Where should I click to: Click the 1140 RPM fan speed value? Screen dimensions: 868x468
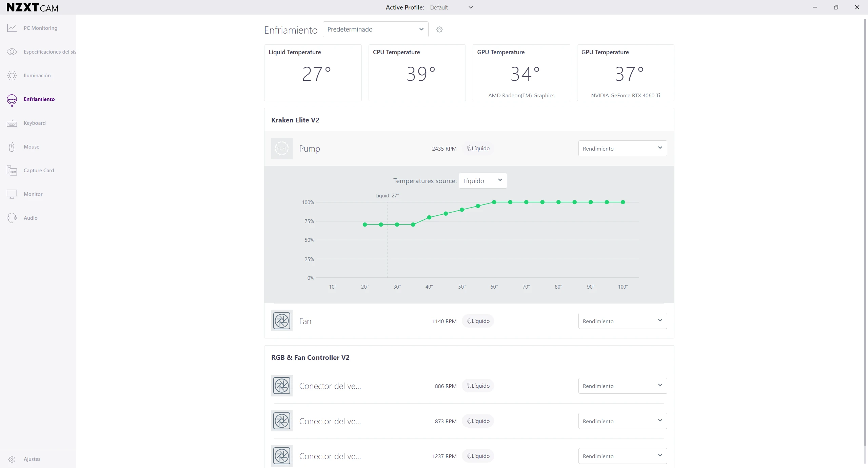[x=444, y=321]
